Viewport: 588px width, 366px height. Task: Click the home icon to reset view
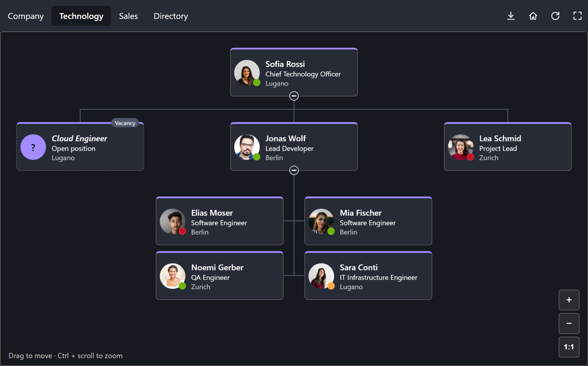[x=533, y=16]
